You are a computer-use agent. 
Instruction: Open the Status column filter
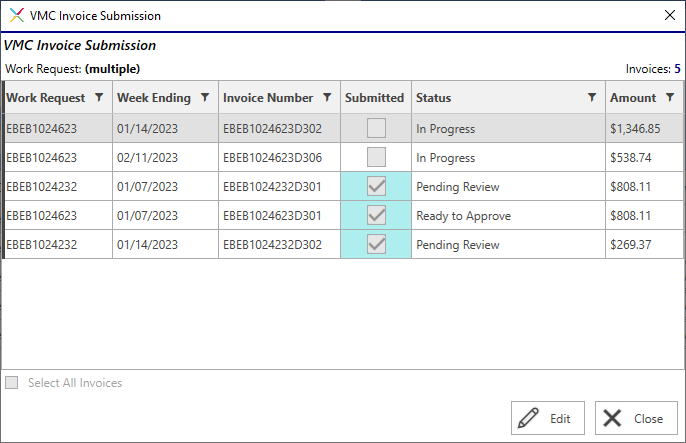592,98
